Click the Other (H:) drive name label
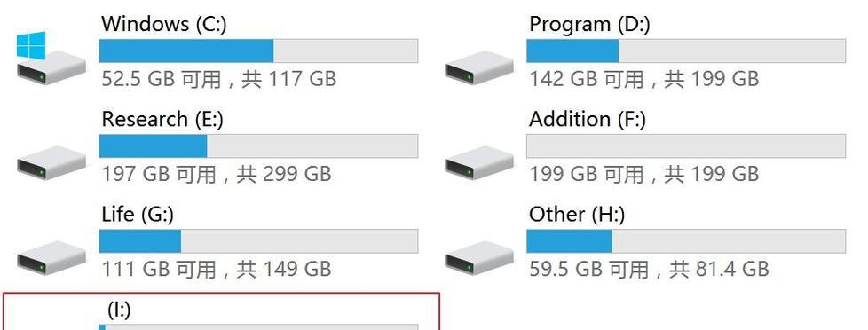This screenshot has width=868, height=330. pos(577,215)
